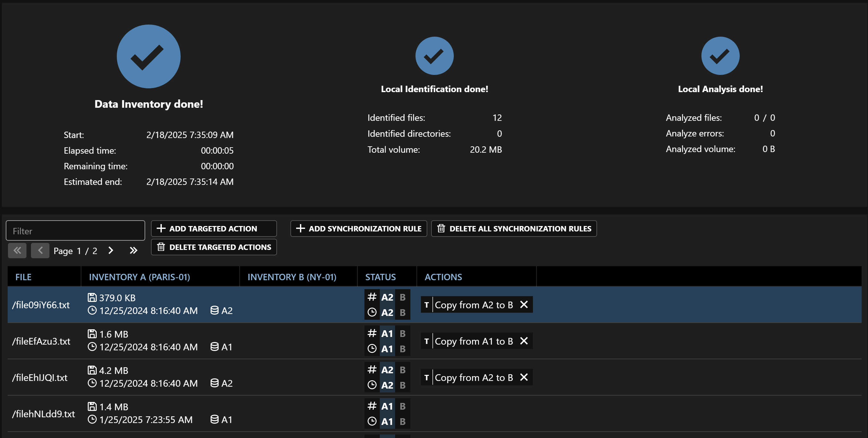
Task: Click inside the Filter text field
Action: click(x=76, y=230)
